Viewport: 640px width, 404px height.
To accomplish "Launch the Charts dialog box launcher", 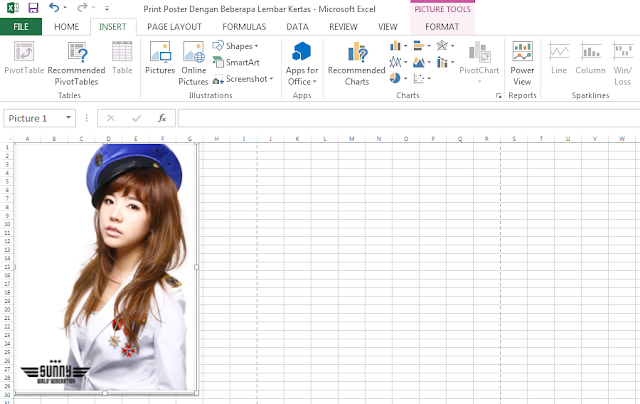I will pos(498,95).
